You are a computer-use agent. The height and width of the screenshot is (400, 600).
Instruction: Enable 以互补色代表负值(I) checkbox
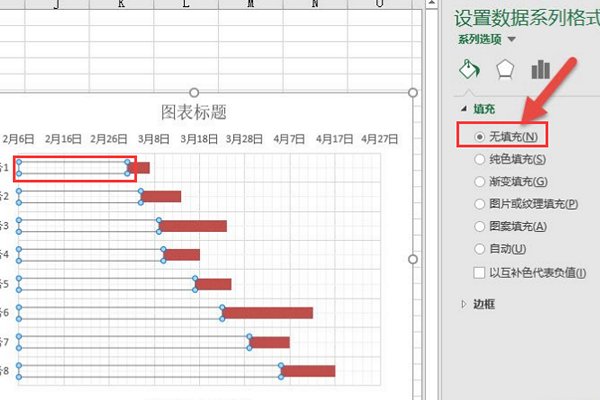click(x=479, y=273)
